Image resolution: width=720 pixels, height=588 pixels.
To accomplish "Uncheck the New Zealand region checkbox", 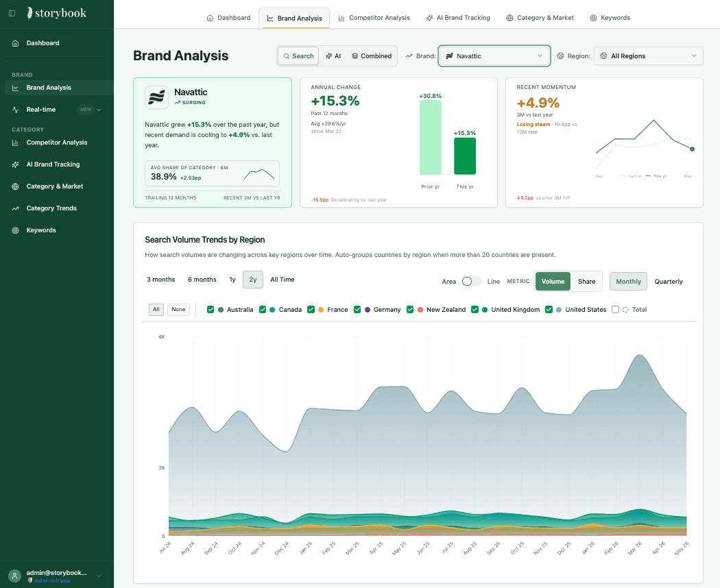I will (x=410, y=309).
